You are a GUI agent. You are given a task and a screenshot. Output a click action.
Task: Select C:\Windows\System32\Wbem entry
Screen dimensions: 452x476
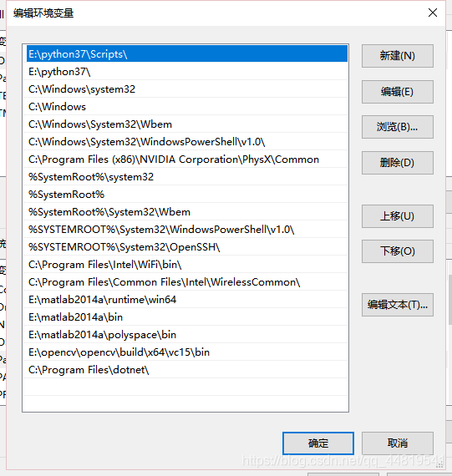click(185, 124)
